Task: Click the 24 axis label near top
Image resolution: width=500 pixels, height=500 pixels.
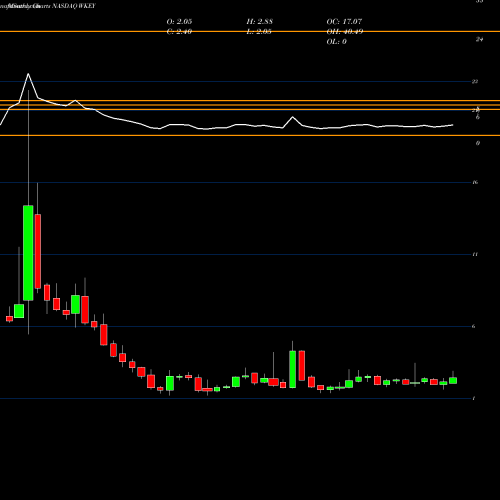Action: 479,39
